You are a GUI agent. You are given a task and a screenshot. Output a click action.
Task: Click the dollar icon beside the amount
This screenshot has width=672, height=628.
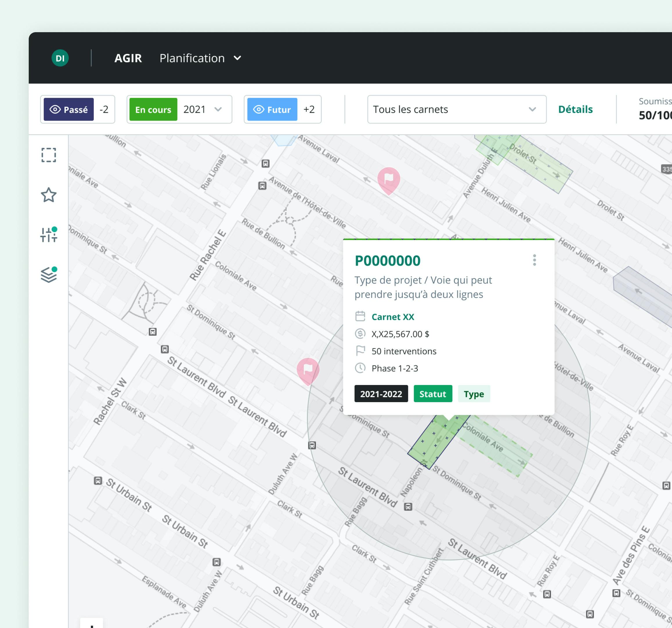click(360, 334)
